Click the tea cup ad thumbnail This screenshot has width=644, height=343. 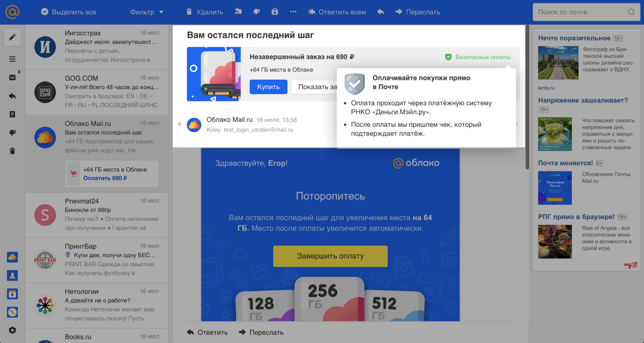tap(555, 134)
